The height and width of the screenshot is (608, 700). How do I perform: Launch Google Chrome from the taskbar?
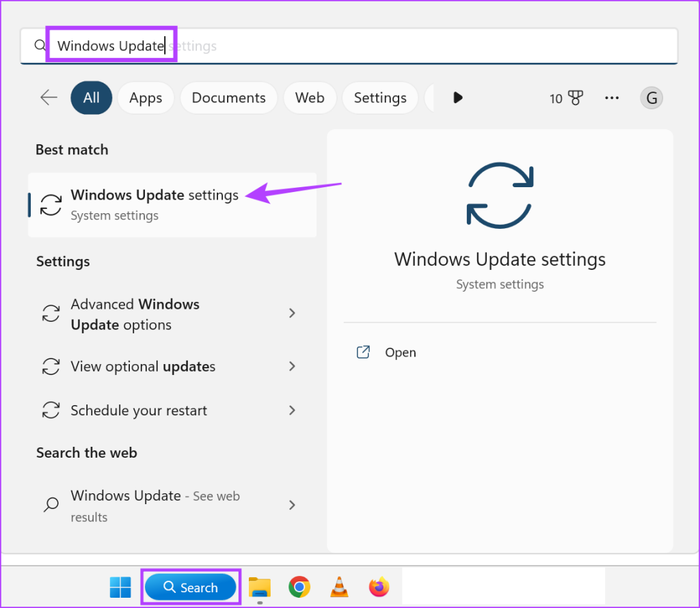click(299, 587)
